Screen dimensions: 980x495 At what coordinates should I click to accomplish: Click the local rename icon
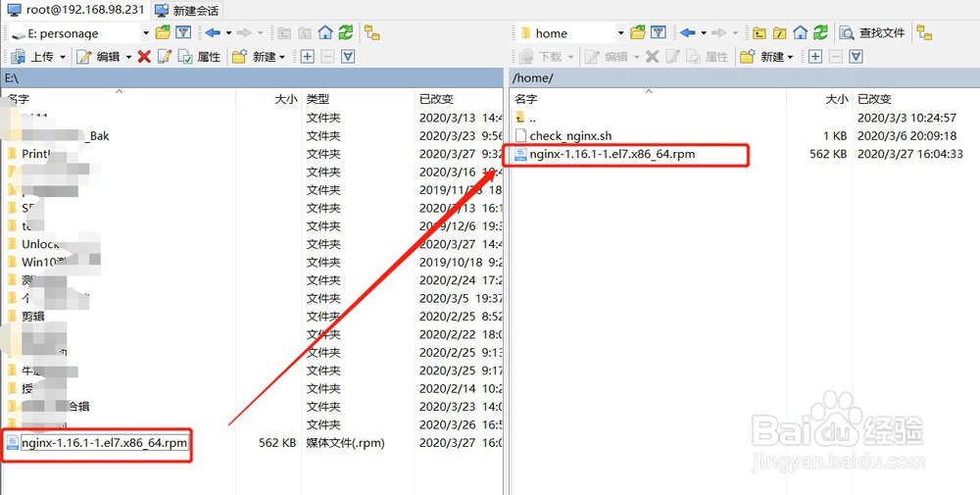tap(165, 57)
